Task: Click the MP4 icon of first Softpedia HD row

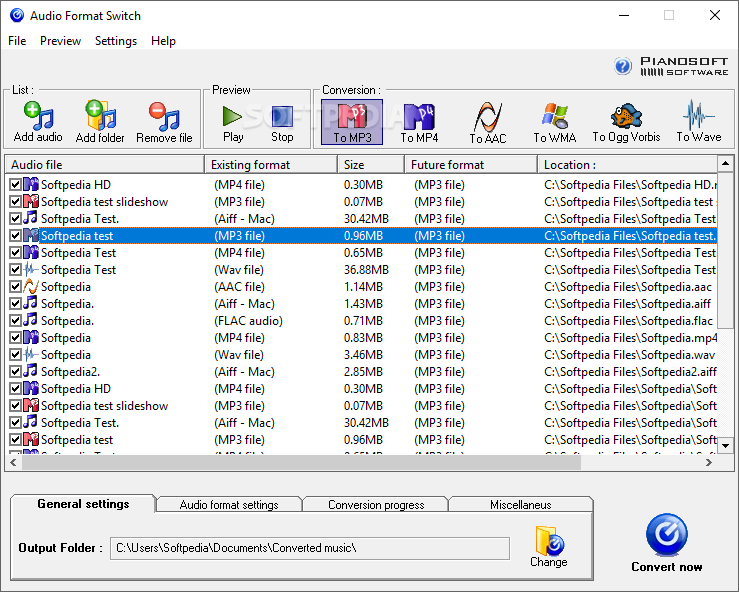Action: point(31,184)
